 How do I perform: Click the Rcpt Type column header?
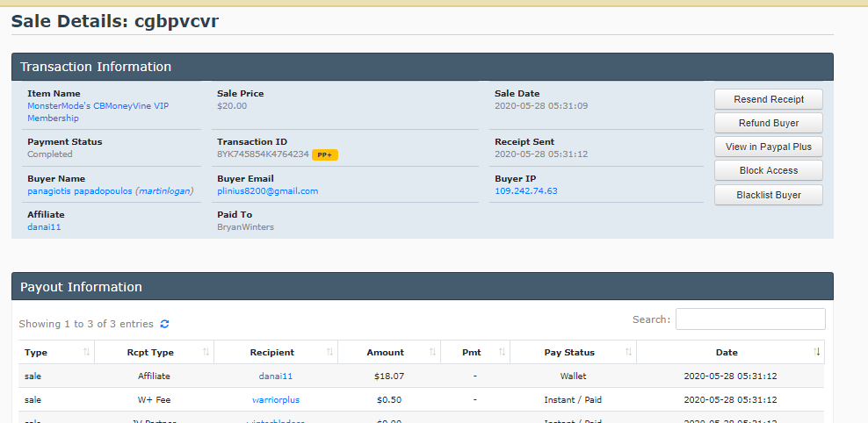point(154,352)
